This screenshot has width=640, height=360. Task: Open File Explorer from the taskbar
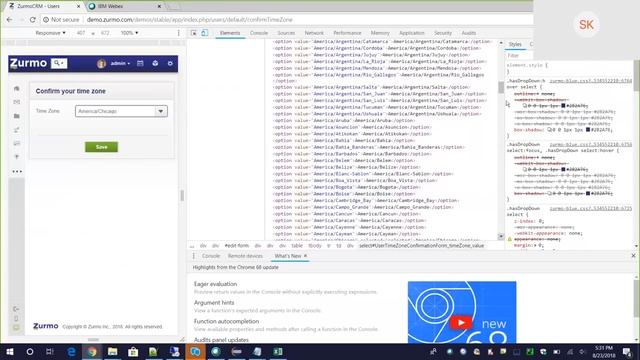tap(113, 351)
